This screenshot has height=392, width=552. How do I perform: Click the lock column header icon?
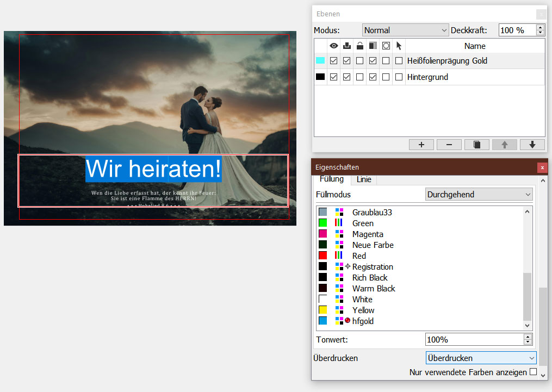click(359, 46)
